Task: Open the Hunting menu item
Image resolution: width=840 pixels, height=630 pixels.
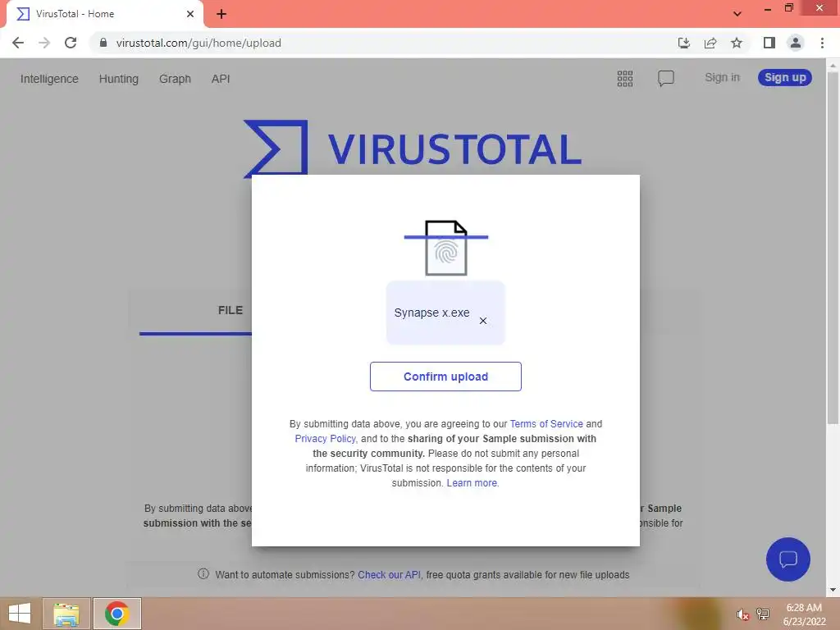Action: click(118, 79)
